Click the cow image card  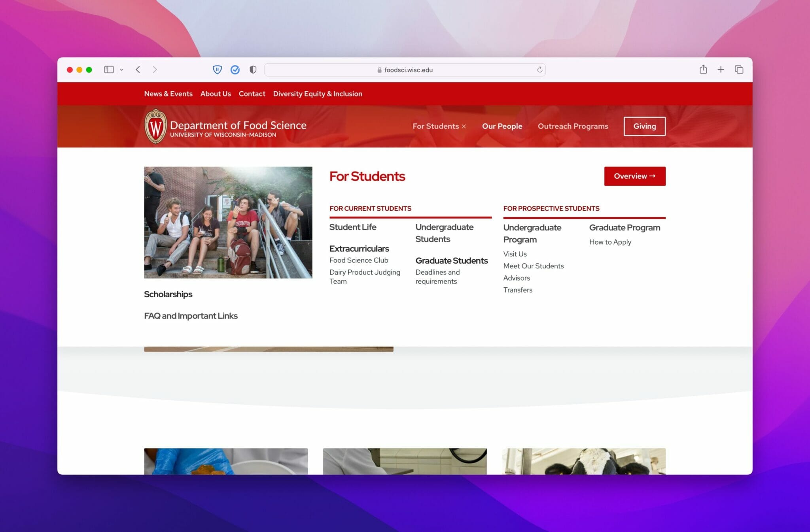tap(584, 461)
